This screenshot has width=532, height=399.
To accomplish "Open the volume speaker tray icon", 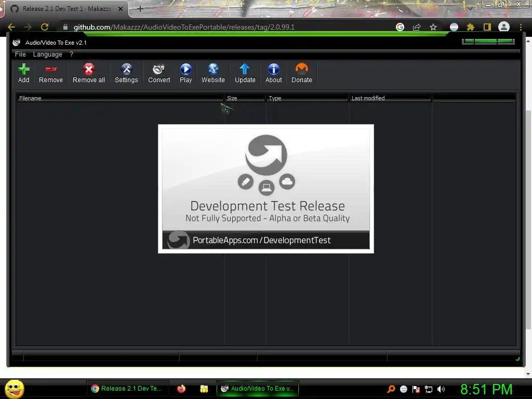I will click(x=441, y=389).
